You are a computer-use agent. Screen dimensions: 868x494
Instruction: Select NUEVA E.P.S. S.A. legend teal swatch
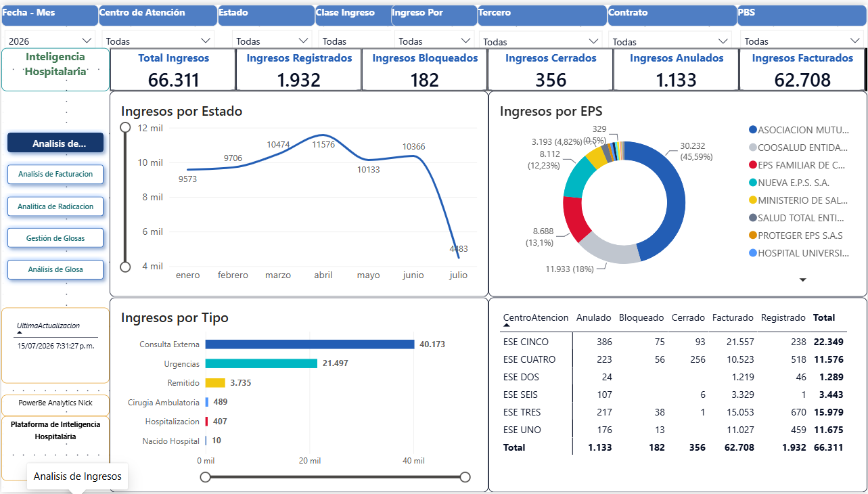point(752,183)
